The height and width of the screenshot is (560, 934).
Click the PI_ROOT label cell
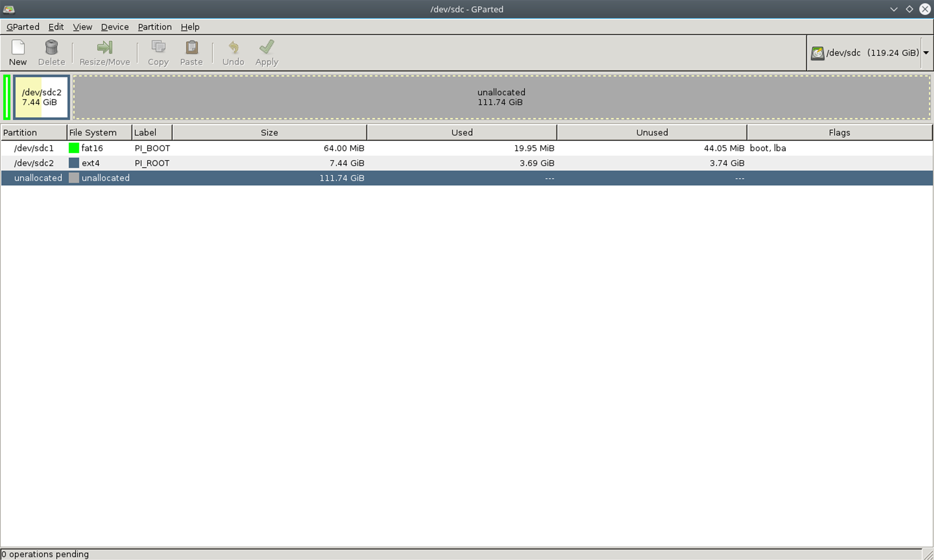(152, 163)
